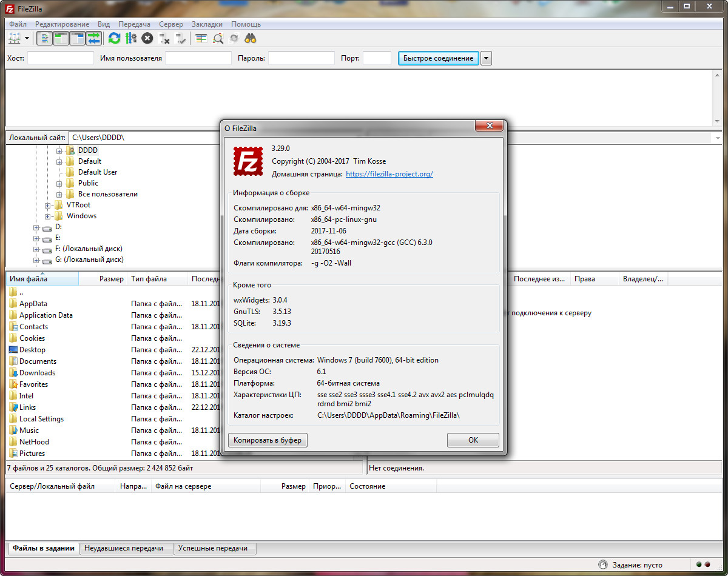This screenshot has width=728, height=576.
Task: Open Site Manager dropdown arrow
Action: coord(27,39)
